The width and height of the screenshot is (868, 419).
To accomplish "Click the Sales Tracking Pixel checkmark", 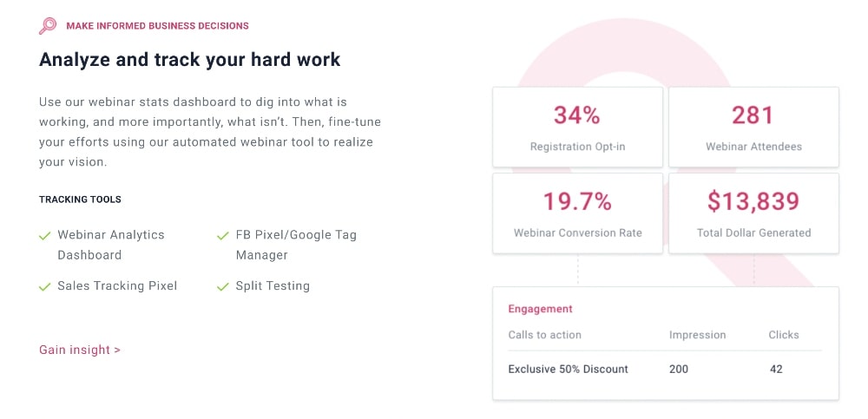I will [x=44, y=286].
